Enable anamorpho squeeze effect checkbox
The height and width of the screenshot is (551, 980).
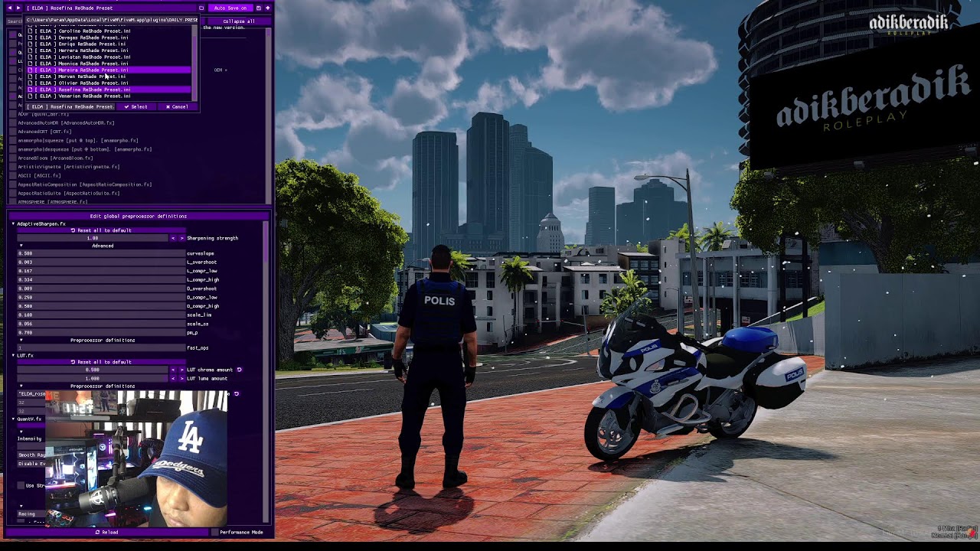tap(13, 140)
